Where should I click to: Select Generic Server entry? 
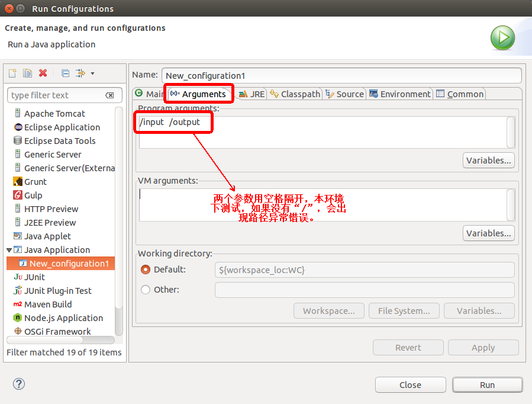(x=53, y=155)
